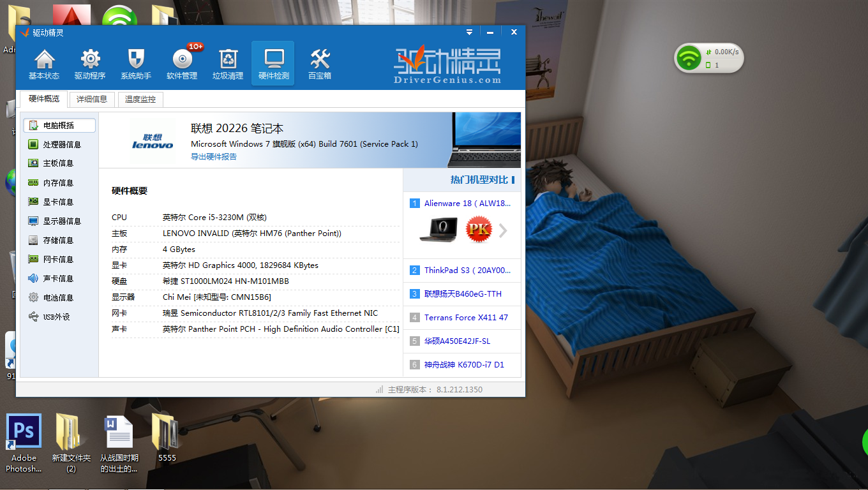Select 声卡信息 in the sidebar

[59, 279]
